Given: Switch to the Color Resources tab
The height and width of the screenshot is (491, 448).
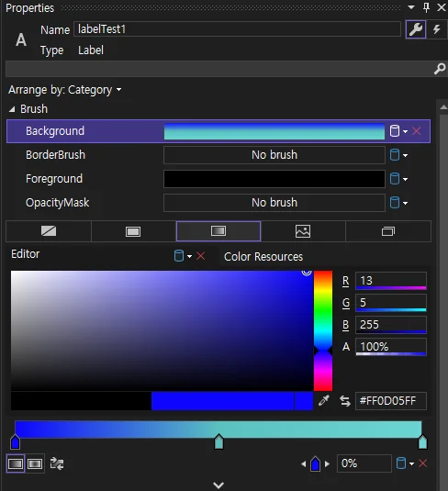Looking at the screenshot, I should [x=263, y=257].
